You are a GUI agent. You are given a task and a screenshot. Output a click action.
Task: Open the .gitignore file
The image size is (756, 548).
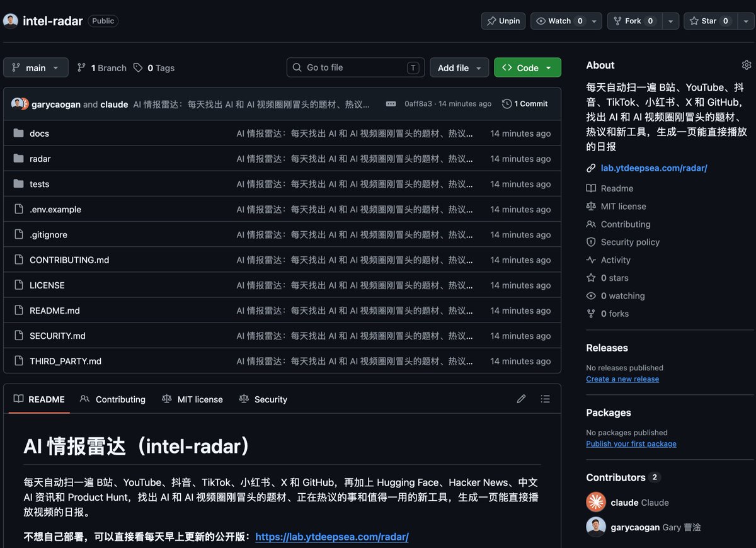pyautogui.click(x=49, y=235)
